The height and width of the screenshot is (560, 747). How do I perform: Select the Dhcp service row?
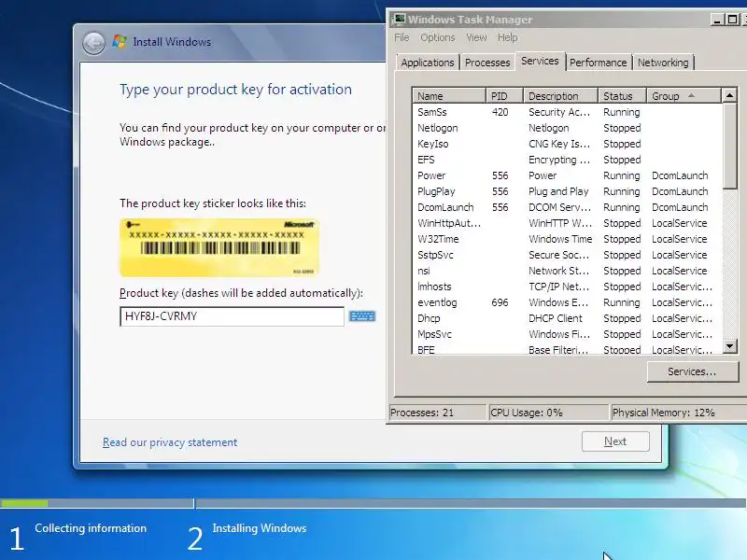567,318
